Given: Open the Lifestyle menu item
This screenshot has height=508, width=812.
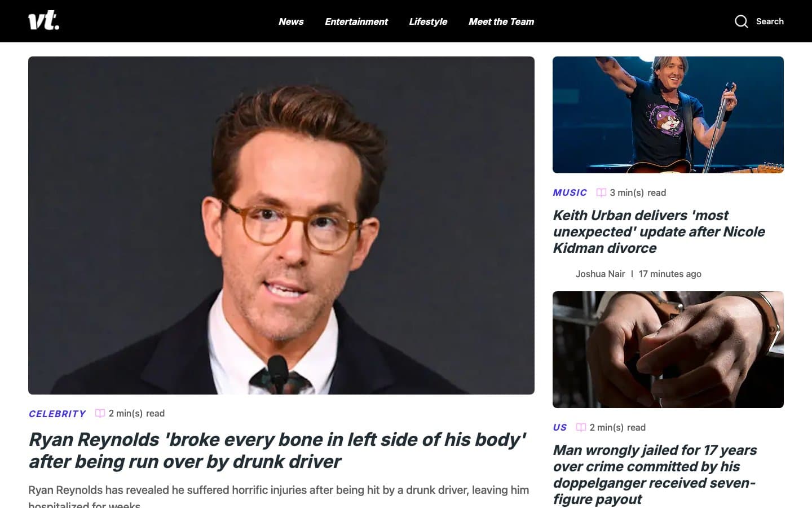Looking at the screenshot, I should (x=428, y=21).
